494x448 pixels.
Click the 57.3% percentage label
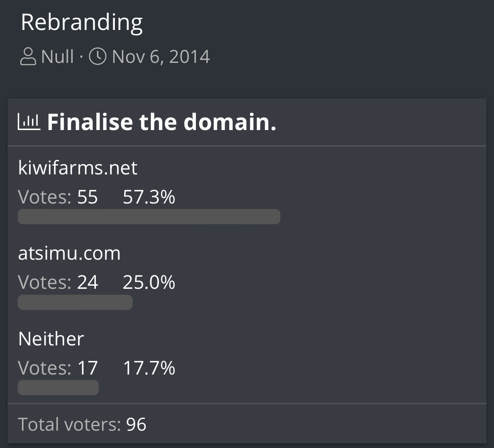(x=149, y=197)
